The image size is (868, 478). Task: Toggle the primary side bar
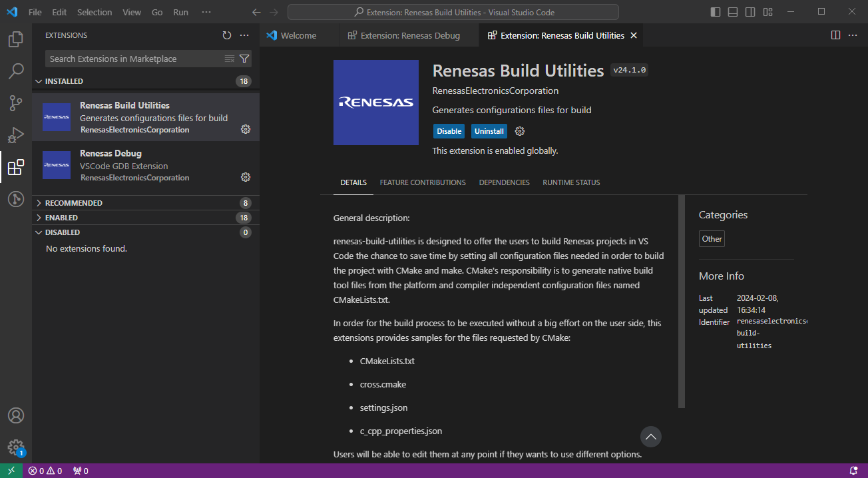pyautogui.click(x=716, y=12)
